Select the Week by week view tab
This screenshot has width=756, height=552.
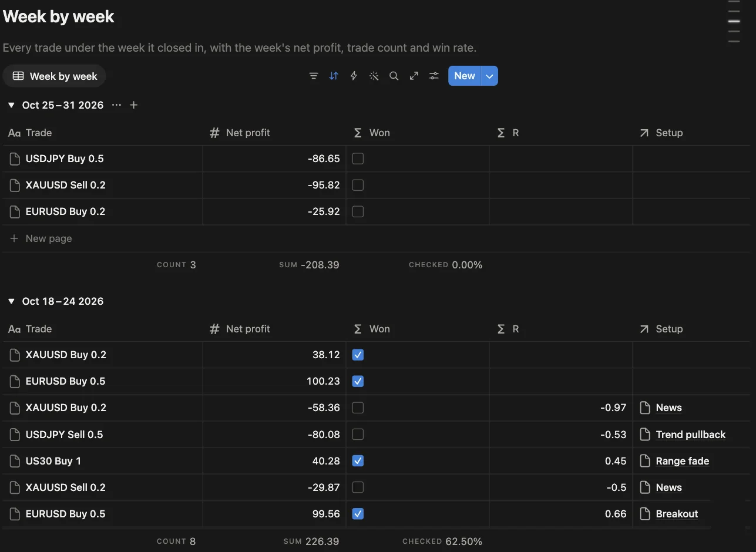point(55,76)
